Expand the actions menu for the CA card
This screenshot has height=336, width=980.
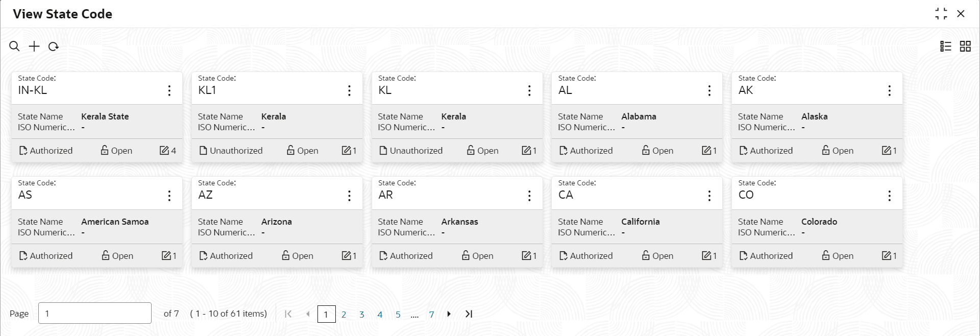point(709,196)
